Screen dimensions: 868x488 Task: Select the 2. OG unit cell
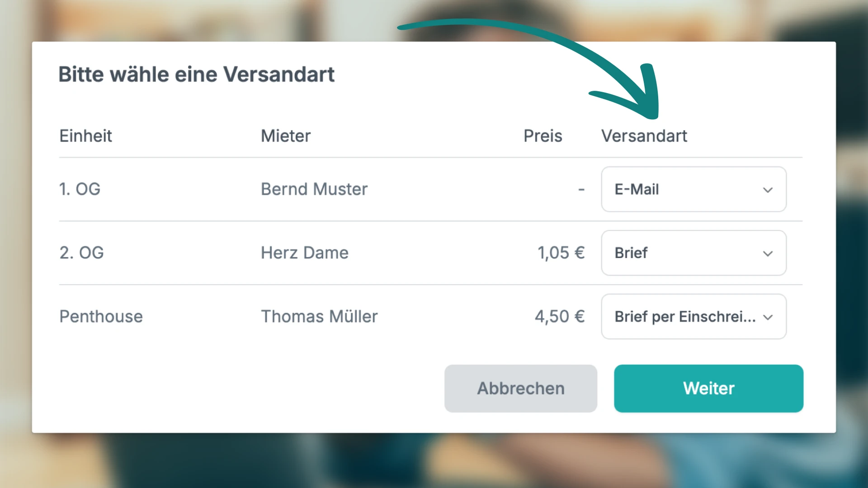point(82,253)
